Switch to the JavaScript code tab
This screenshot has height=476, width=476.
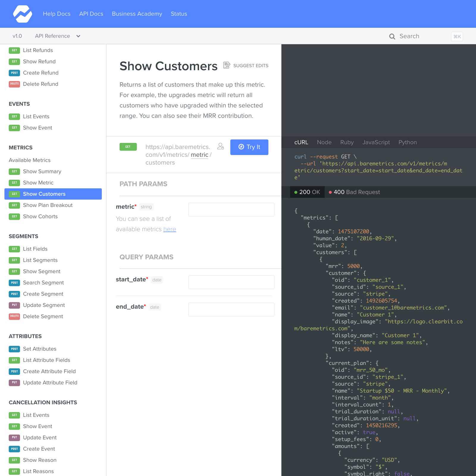pyautogui.click(x=376, y=142)
